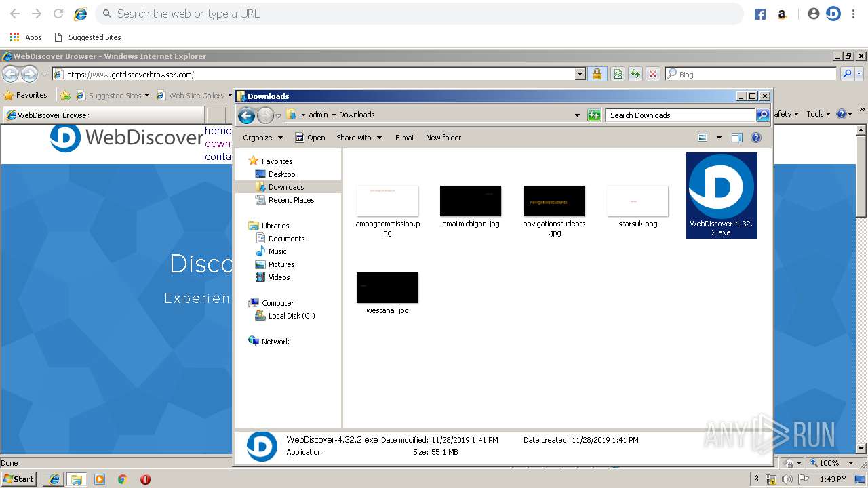Click Back arrow in Downloads explorer window
Image resolution: width=868 pixels, height=488 pixels.
(247, 115)
